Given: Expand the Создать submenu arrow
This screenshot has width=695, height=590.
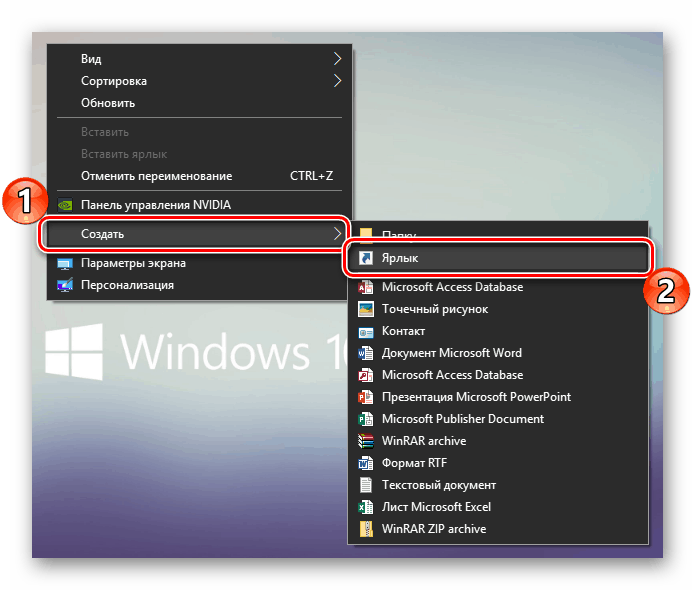Looking at the screenshot, I should [337, 234].
